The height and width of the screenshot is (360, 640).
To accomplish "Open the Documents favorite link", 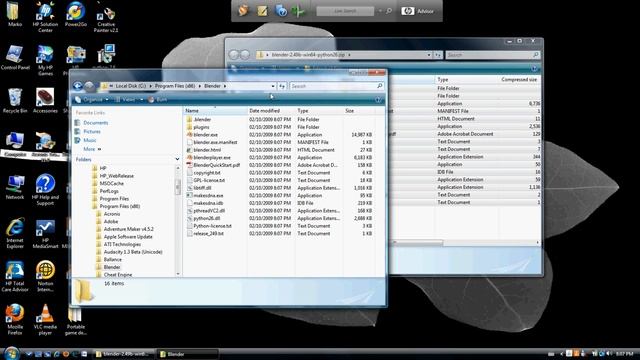I will pyautogui.click(x=96, y=122).
